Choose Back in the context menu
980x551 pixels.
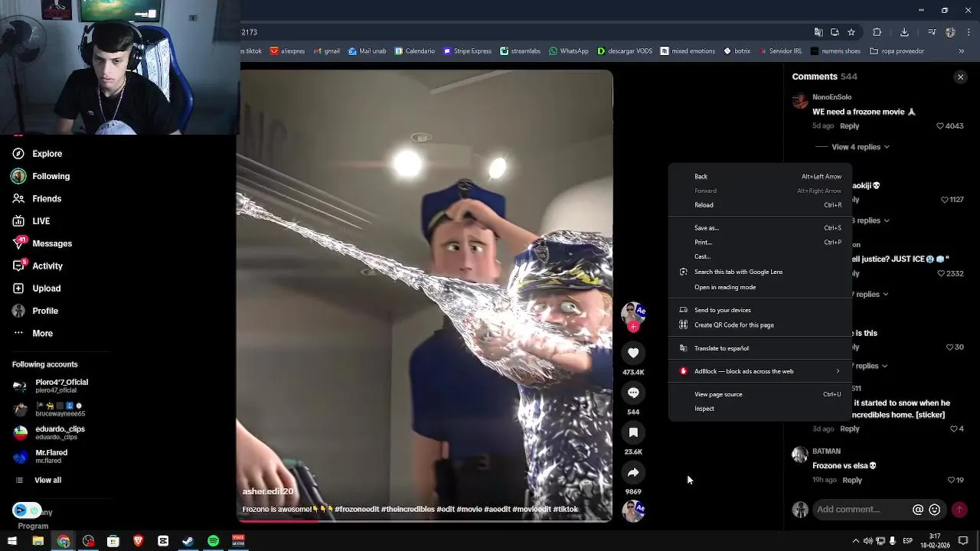pyautogui.click(x=760, y=177)
